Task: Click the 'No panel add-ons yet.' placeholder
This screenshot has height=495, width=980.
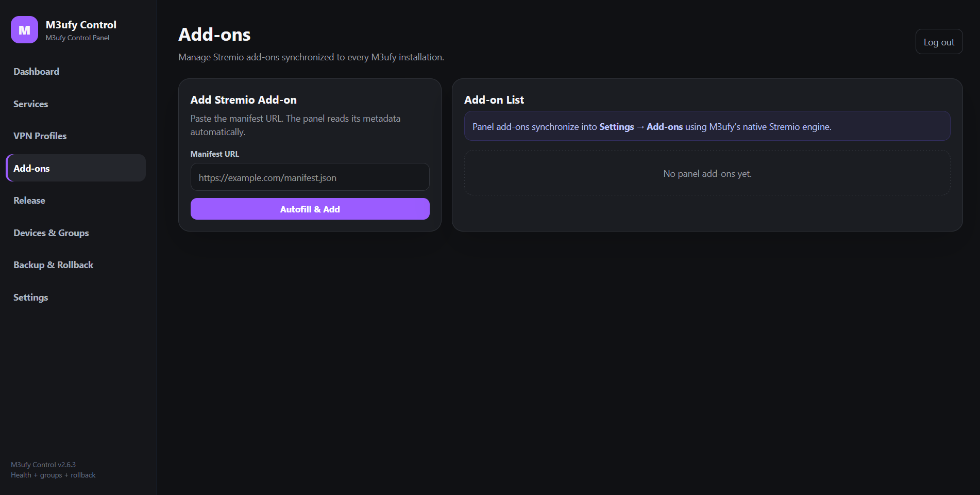Action: coord(707,173)
